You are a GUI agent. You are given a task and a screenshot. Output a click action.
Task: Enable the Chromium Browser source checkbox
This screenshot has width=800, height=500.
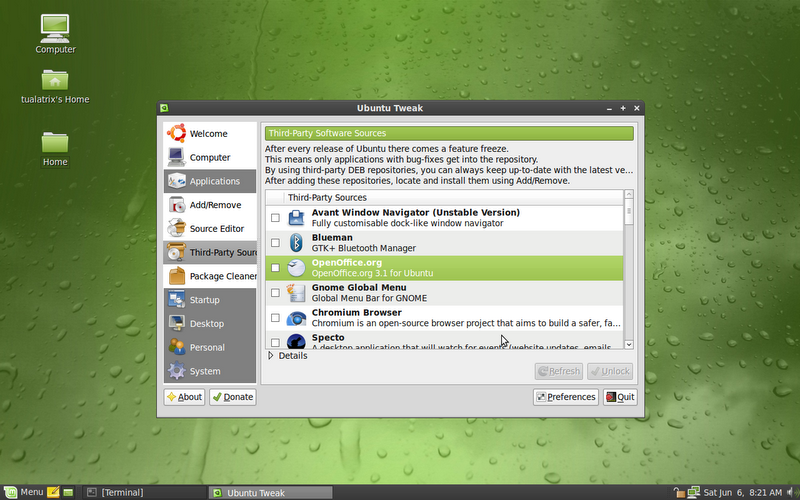coord(276,318)
